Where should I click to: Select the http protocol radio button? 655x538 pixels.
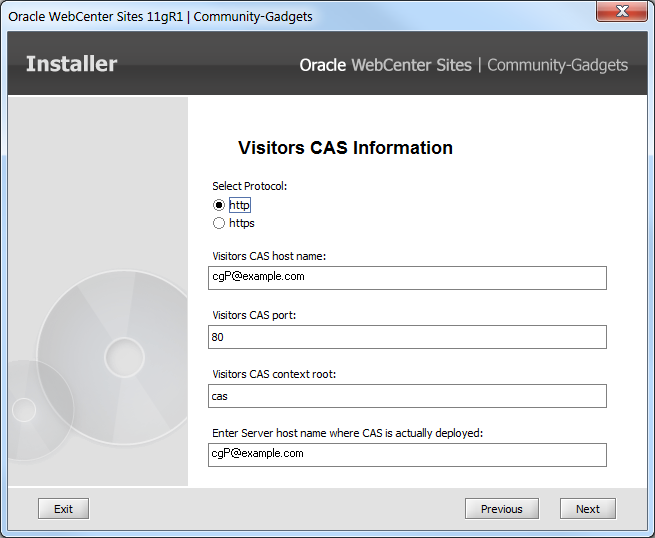click(219, 205)
